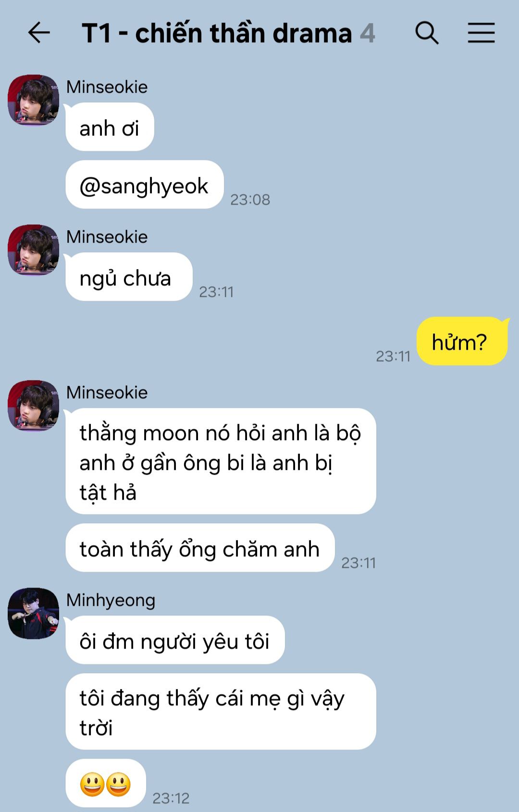Open the chat search magnifier icon
Image resolution: width=519 pixels, height=812 pixels.
427,33
